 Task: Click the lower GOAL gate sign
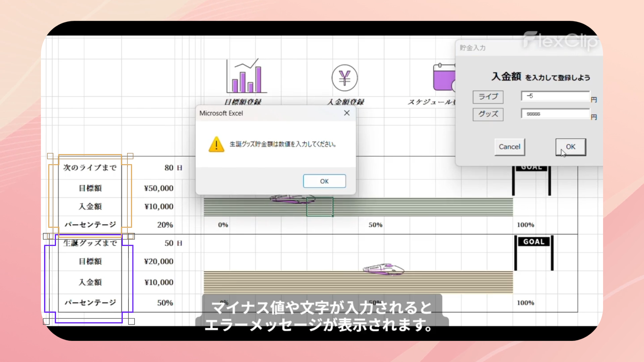click(x=534, y=242)
